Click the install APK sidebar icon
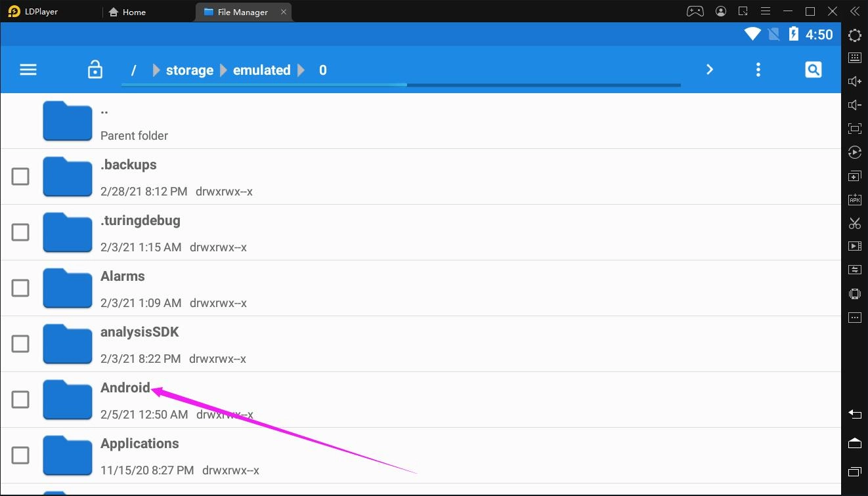The height and width of the screenshot is (496, 868). [854, 199]
